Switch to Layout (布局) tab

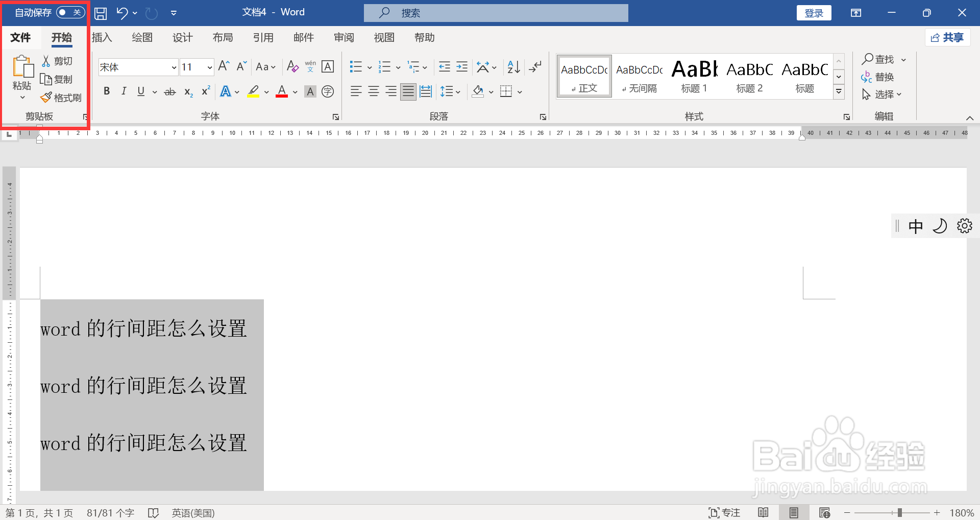click(x=223, y=37)
